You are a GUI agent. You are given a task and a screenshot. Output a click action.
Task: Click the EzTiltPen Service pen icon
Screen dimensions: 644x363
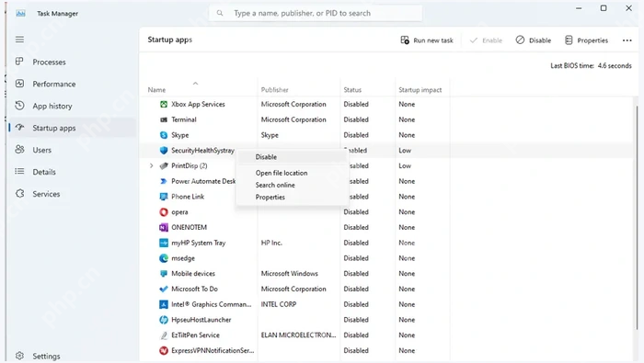point(164,335)
